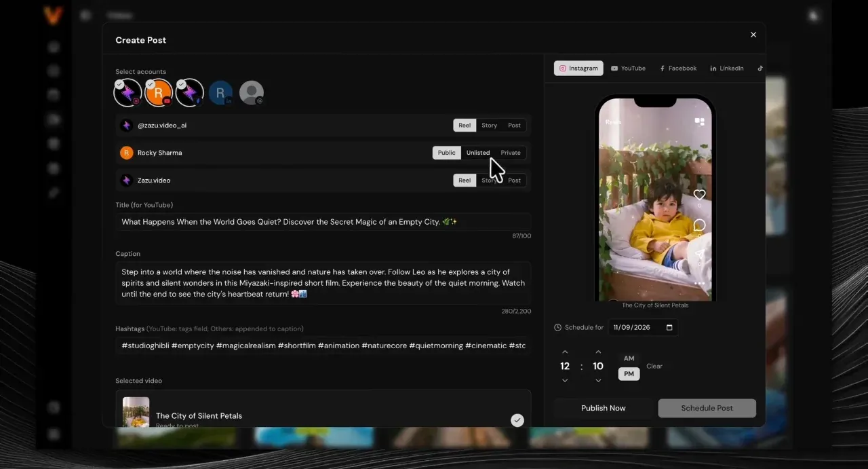
Task: Set Rocky Sharma visibility to Private
Action: coord(511,153)
